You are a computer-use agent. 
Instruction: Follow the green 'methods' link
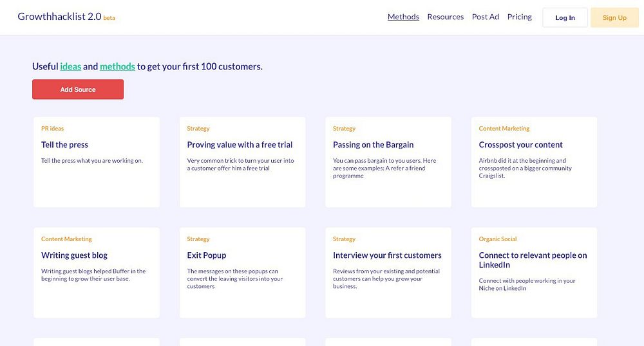(117, 66)
